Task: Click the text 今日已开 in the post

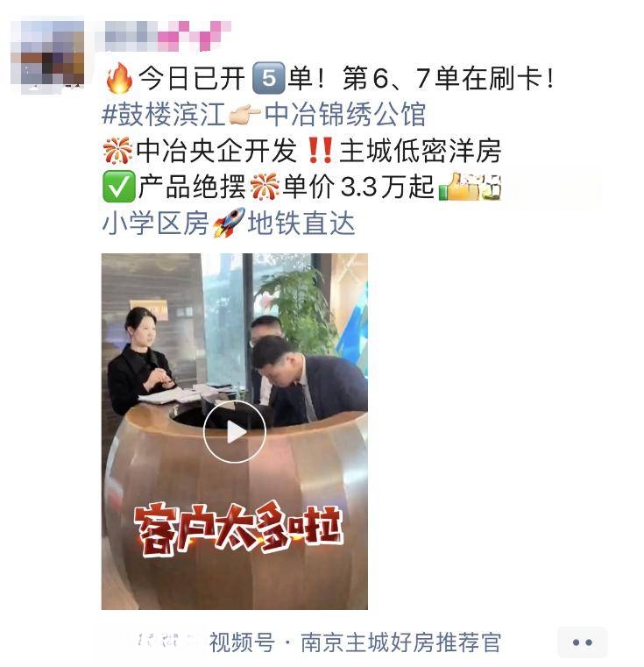Action: click(192, 78)
